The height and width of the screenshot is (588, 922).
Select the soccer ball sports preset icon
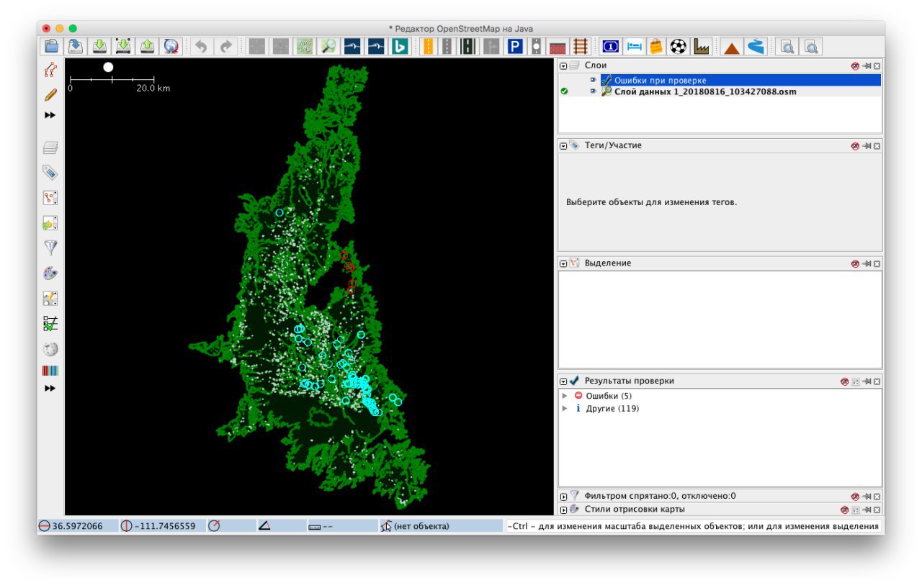coord(678,46)
